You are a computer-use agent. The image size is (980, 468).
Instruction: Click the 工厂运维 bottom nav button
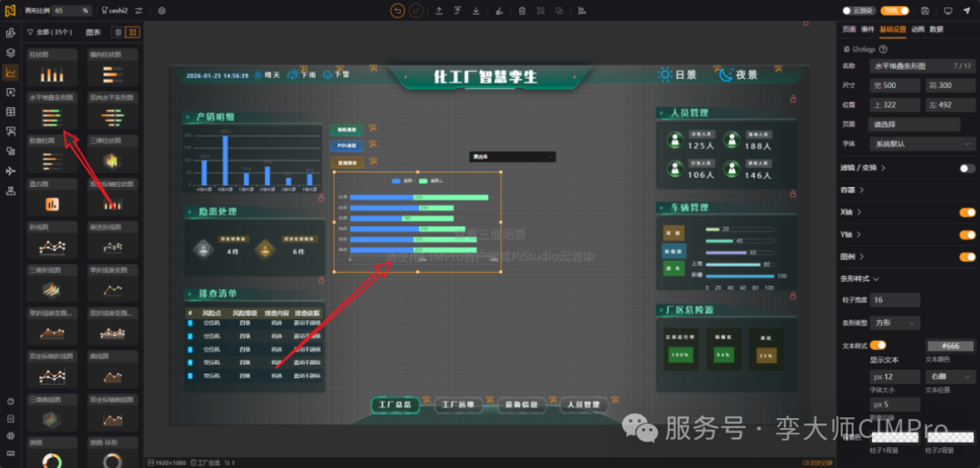(457, 405)
